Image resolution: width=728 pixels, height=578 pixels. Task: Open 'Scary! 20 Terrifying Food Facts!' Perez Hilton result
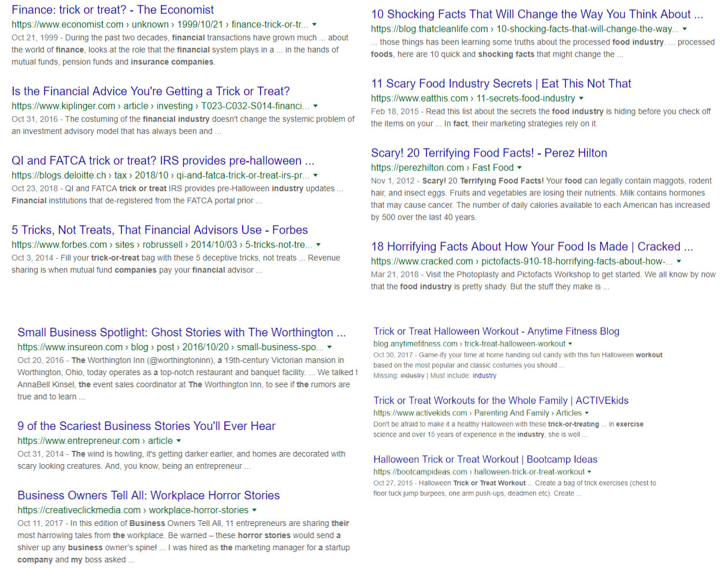[x=489, y=153]
